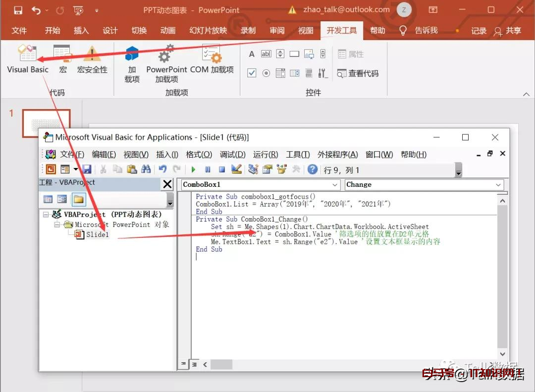This screenshot has height=392, width=535.
Task: Open the 调试(D) Debug menu
Action: pyautogui.click(x=232, y=155)
